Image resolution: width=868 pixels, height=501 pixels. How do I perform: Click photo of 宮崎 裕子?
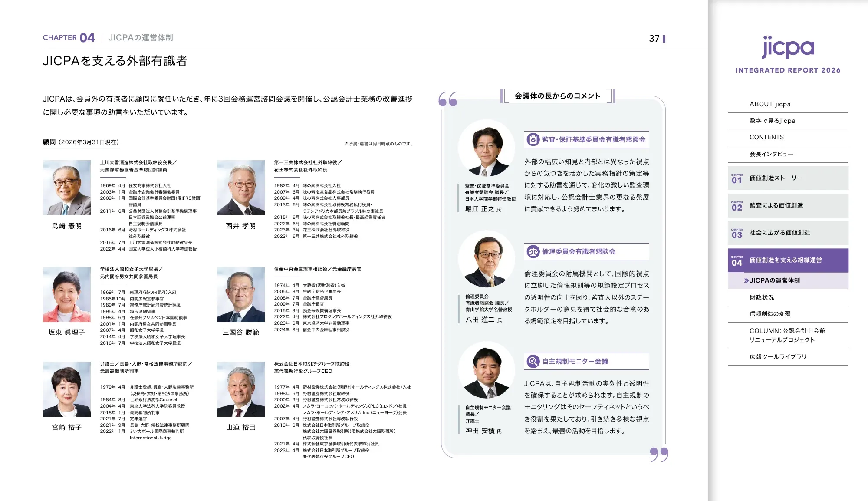tap(67, 389)
